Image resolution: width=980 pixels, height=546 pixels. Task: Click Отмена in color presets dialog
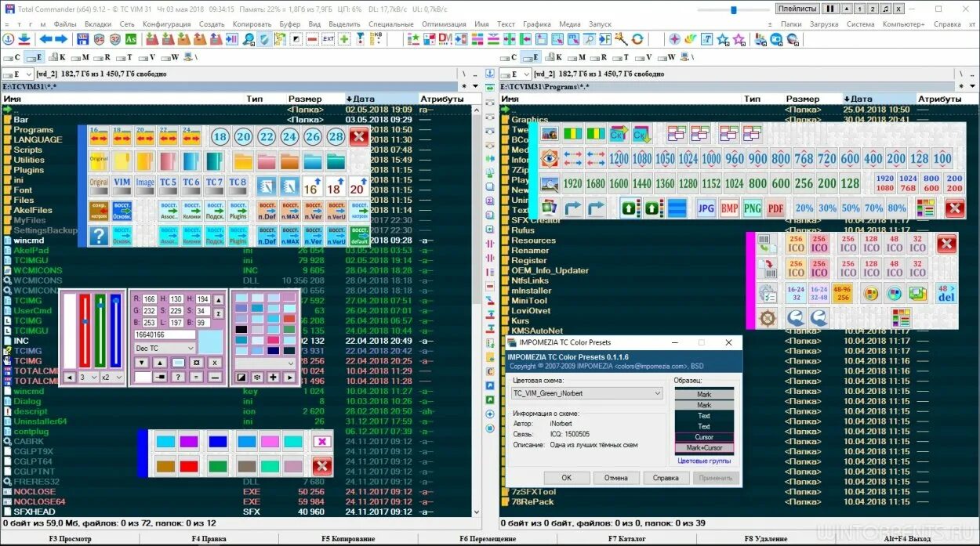point(616,478)
